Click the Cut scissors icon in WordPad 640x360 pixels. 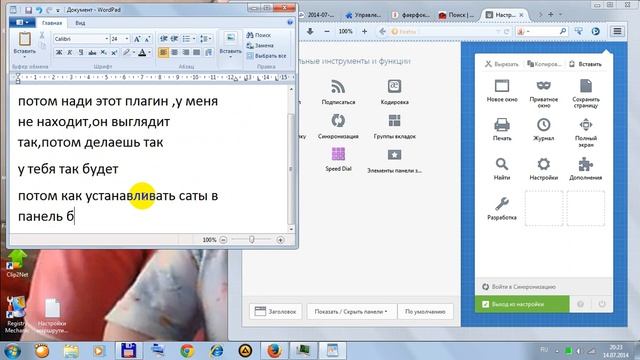(42, 36)
